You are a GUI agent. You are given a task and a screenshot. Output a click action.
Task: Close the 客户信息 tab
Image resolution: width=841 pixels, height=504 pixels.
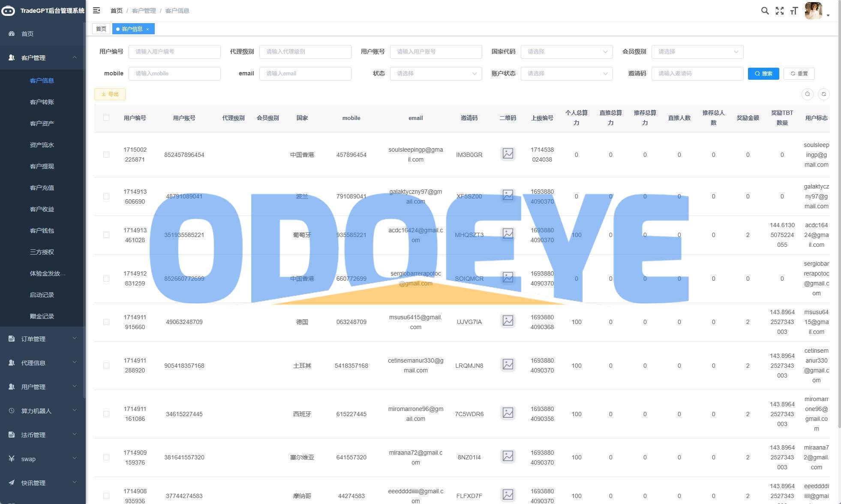(x=147, y=29)
